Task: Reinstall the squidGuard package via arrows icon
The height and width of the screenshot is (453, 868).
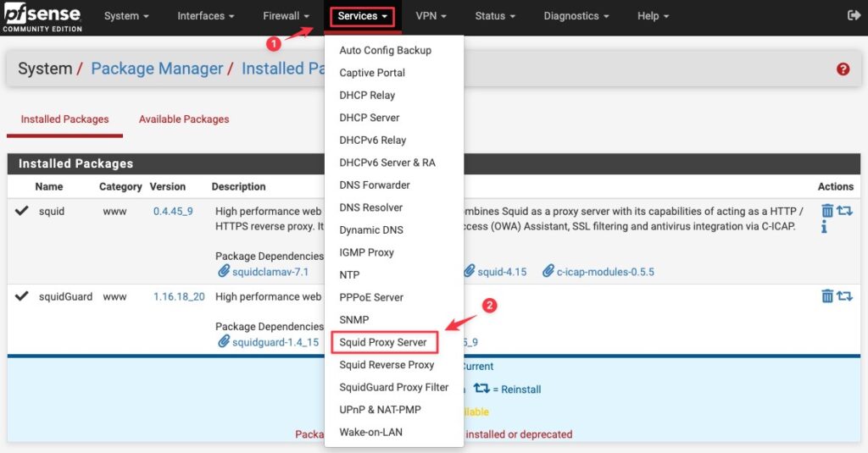Action: [x=844, y=296]
